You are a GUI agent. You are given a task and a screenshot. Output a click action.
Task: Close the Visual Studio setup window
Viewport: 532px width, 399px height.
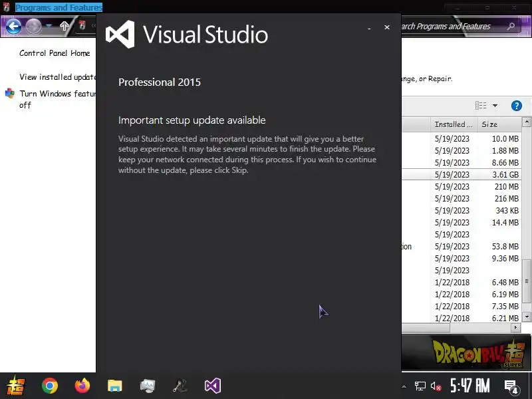pyautogui.click(x=387, y=27)
